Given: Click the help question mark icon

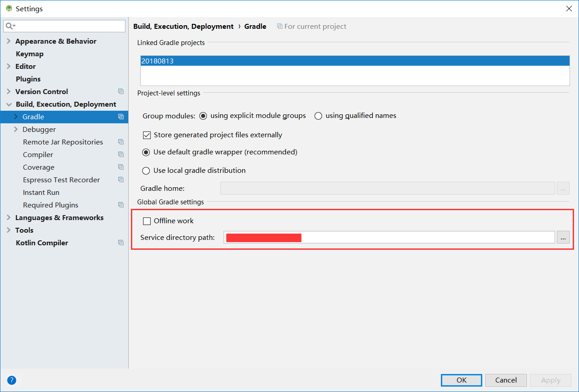Looking at the screenshot, I should pos(11,380).
